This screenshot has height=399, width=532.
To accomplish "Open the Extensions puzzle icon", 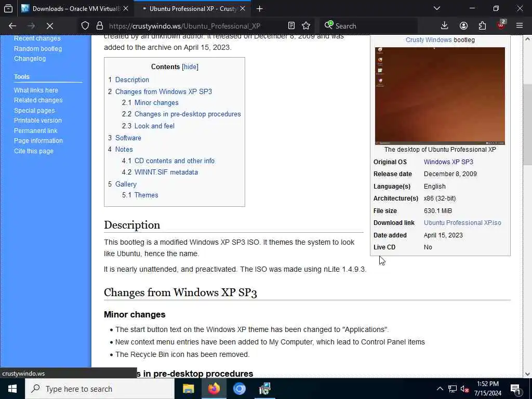I will (x=482, y=26).
